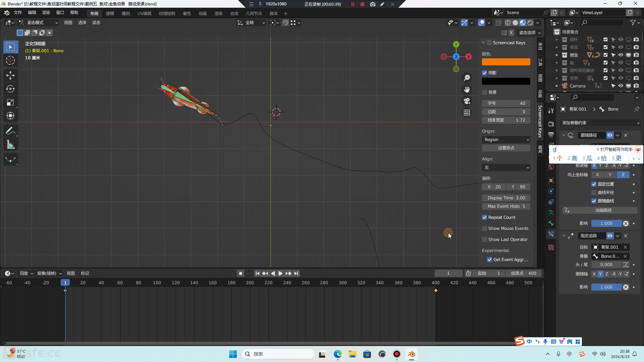Open the 文件 menu
The height and width of the screenshot is (362, 644).
pyautogui.click(x=18, y=13)
